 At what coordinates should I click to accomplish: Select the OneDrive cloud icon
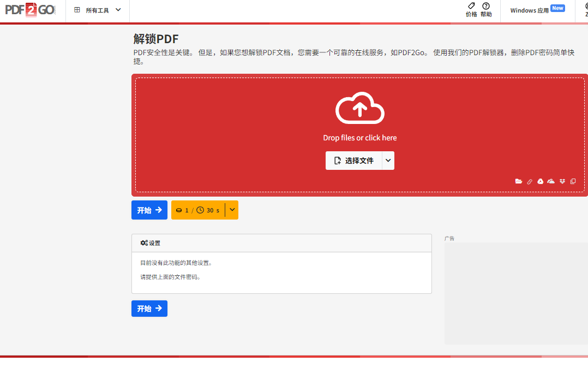pyautogui.click(x=551, y=181)
